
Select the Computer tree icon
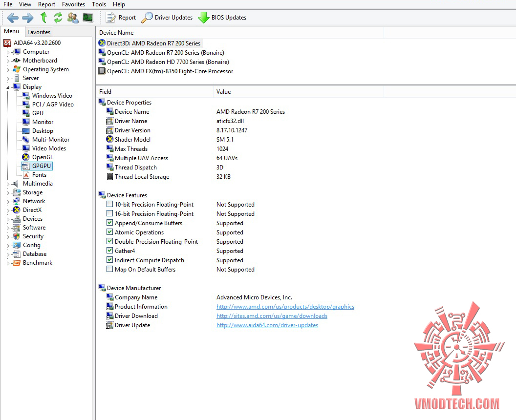17,52
